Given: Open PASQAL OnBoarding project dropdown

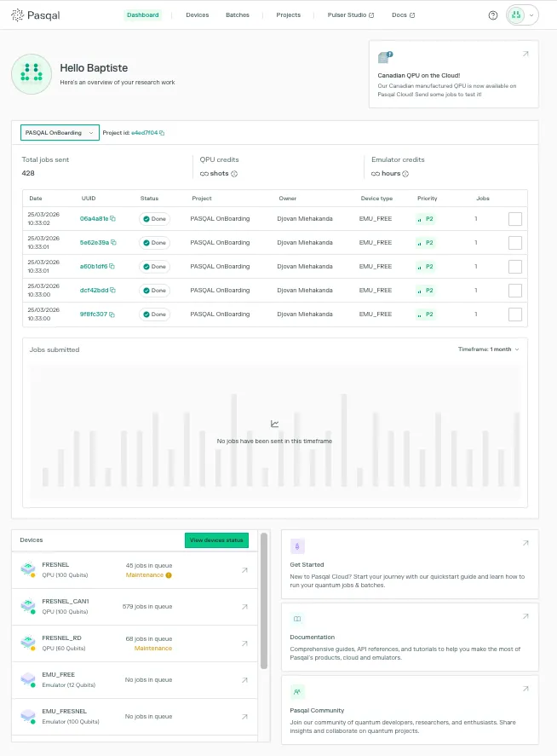Looking at the screenshot, I should [x=60, y=133].
